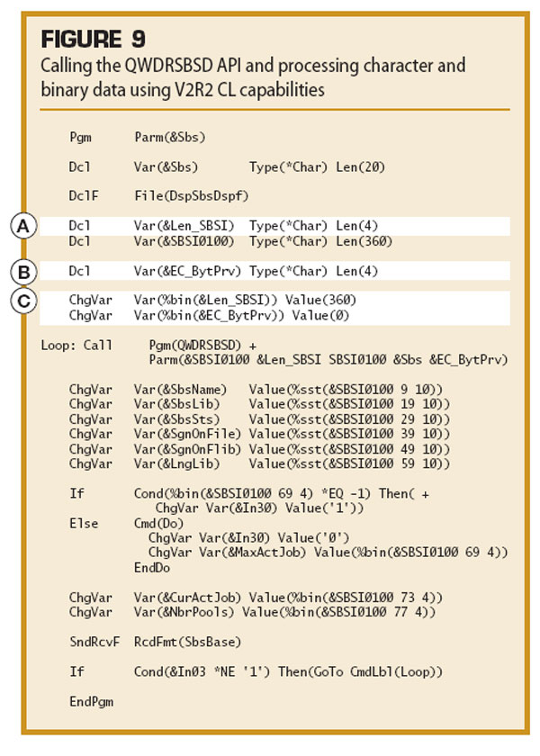Click the "Loop: Call Pgm(QWDRSBSD) +" line
The image size is (540, 756).
(x=149, y=346)
